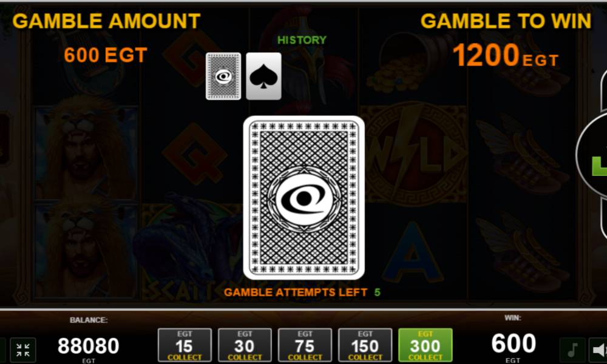Click the Gamble To Win 1200 value

point(506,55)
